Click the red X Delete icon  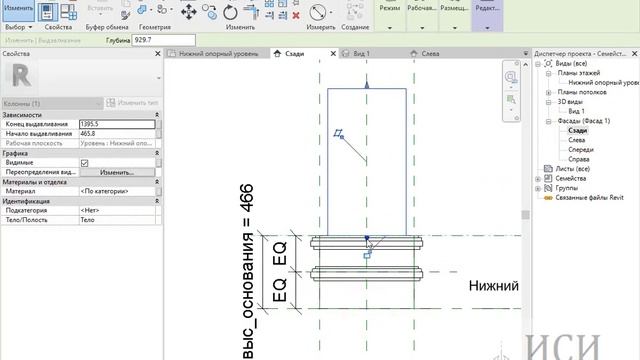click(x=296, y=16)
